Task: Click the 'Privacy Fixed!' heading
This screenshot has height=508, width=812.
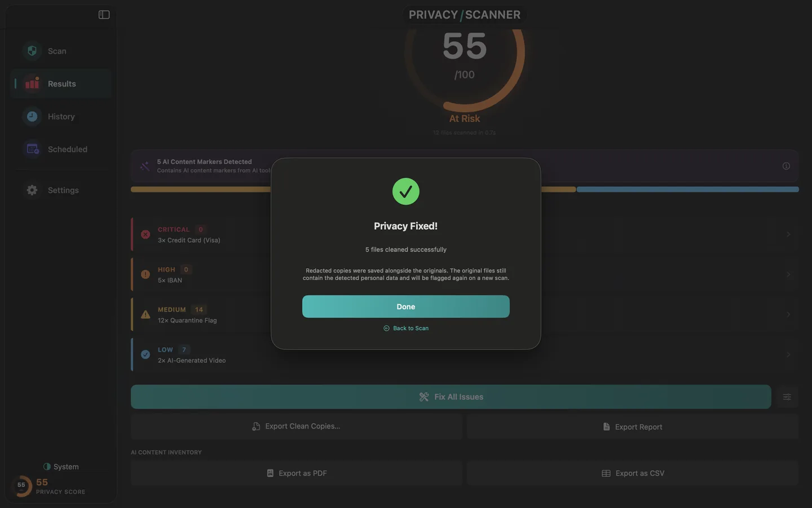Action: (406, 226)
